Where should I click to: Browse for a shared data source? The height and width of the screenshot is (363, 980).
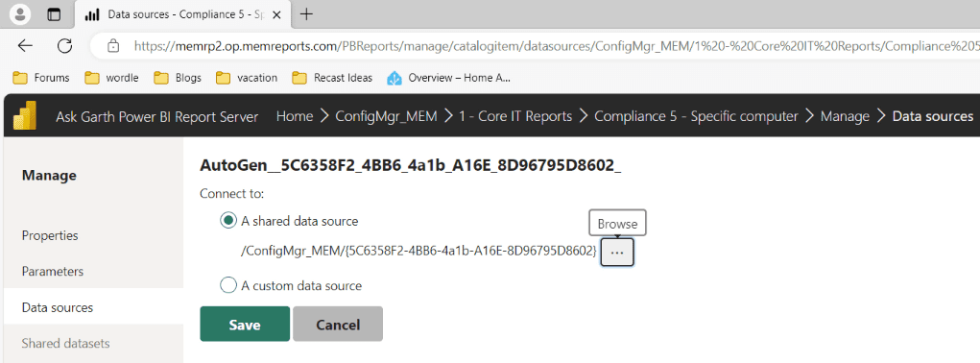tap(617, 253)
